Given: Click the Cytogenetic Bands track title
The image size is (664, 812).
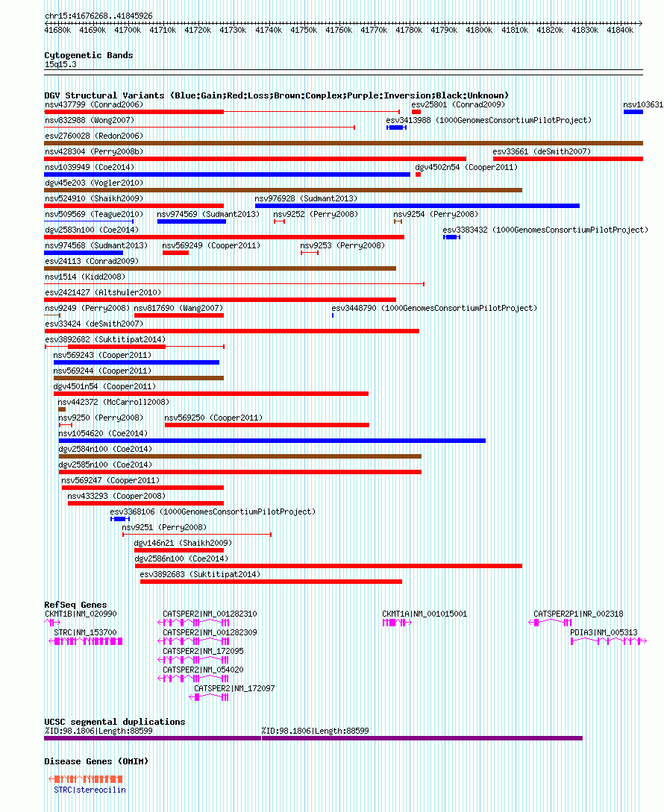Looking at the screenshot, I should tap(89, 55).
